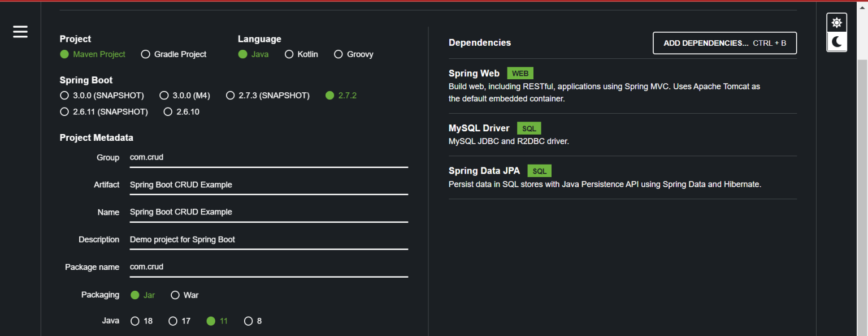The image size is (868, 336).
Task: Choose Spring Boot 2.6.10 release
Action: [168, 111]
